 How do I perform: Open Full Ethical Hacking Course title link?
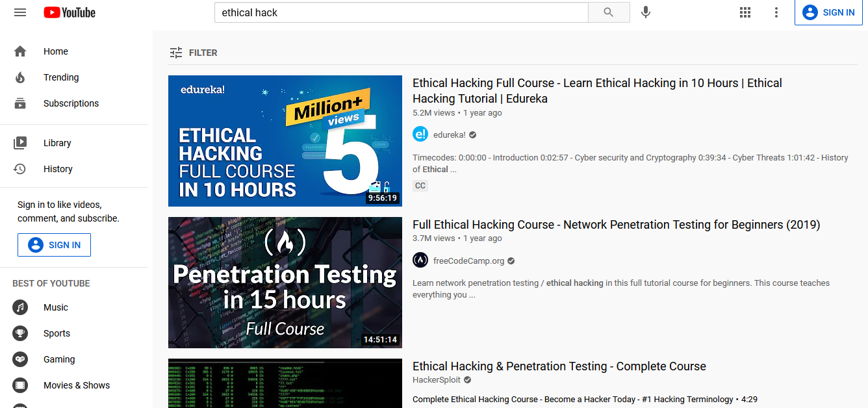[617, 225]
